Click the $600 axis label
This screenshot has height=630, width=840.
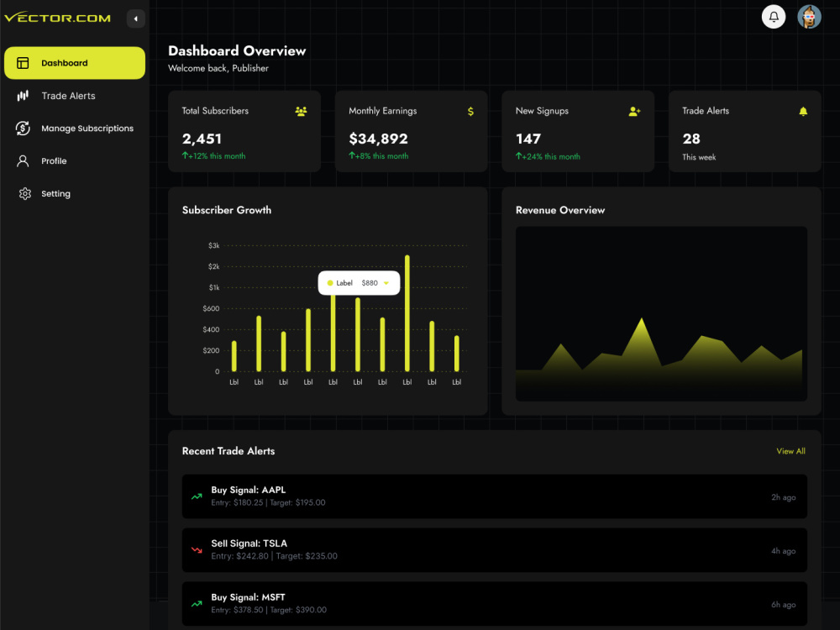point(211,308)
